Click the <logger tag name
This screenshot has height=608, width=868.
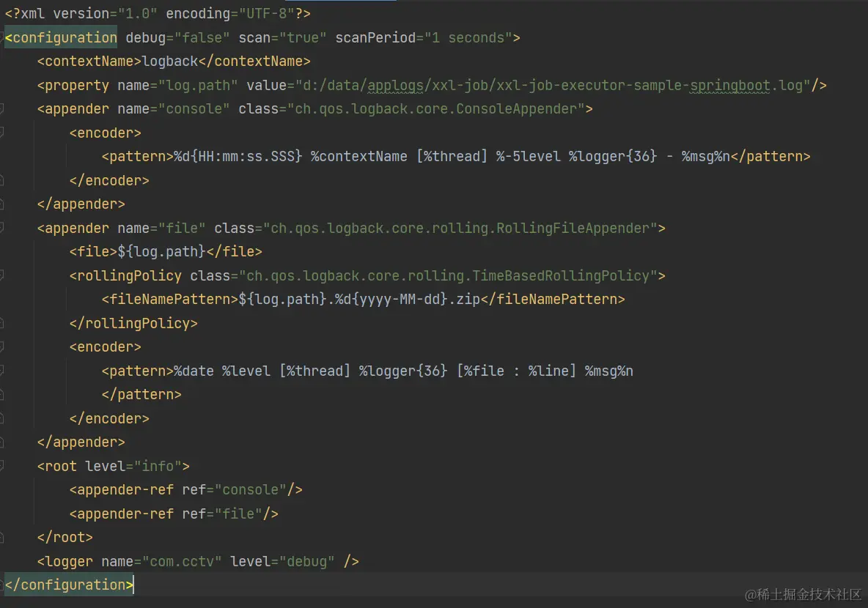(x=65, y=562)
